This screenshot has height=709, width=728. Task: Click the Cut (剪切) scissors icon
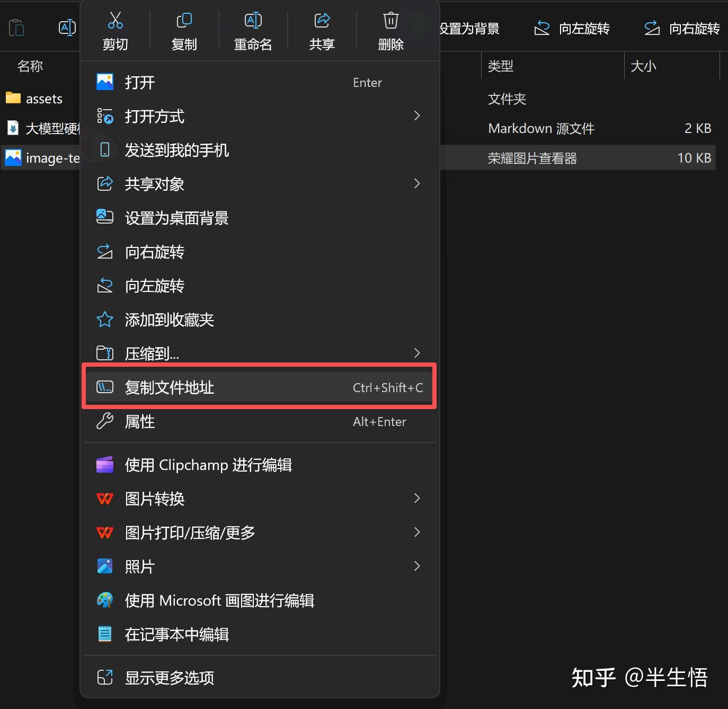point(115,21)
